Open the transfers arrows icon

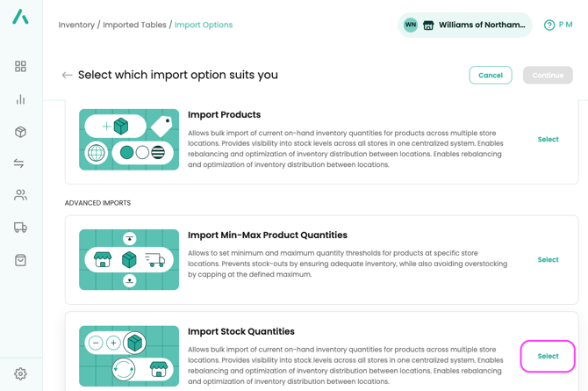pos(20,163)
